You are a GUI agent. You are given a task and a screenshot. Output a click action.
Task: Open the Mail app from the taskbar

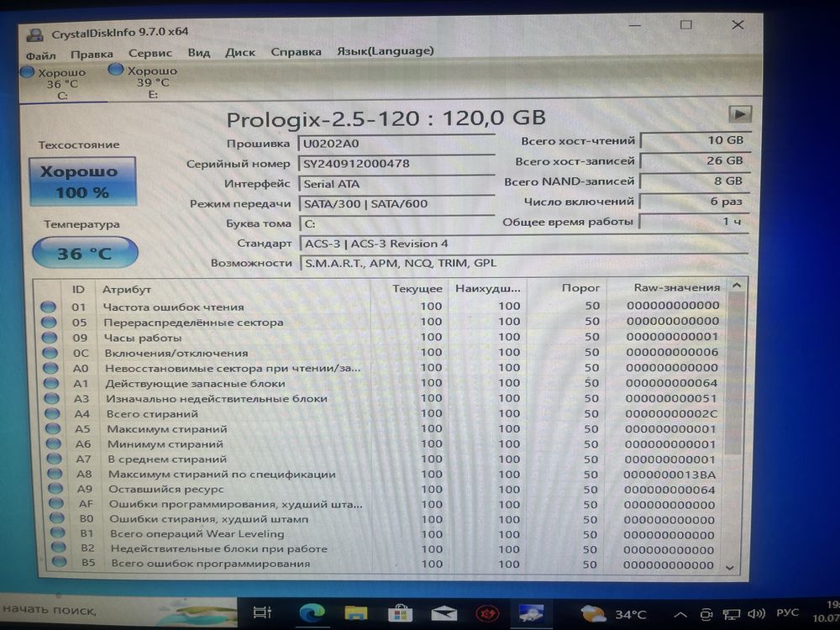[x=444, y=613]
